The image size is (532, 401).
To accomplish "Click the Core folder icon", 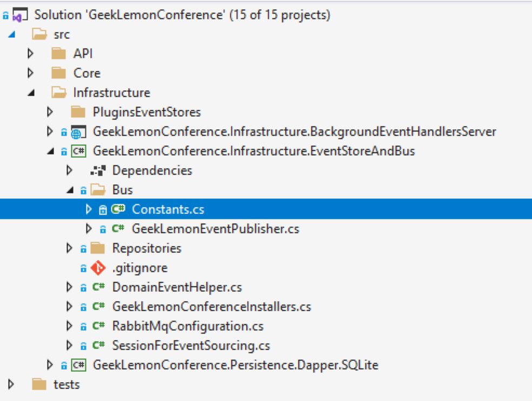I will click(x=59, y=73).
